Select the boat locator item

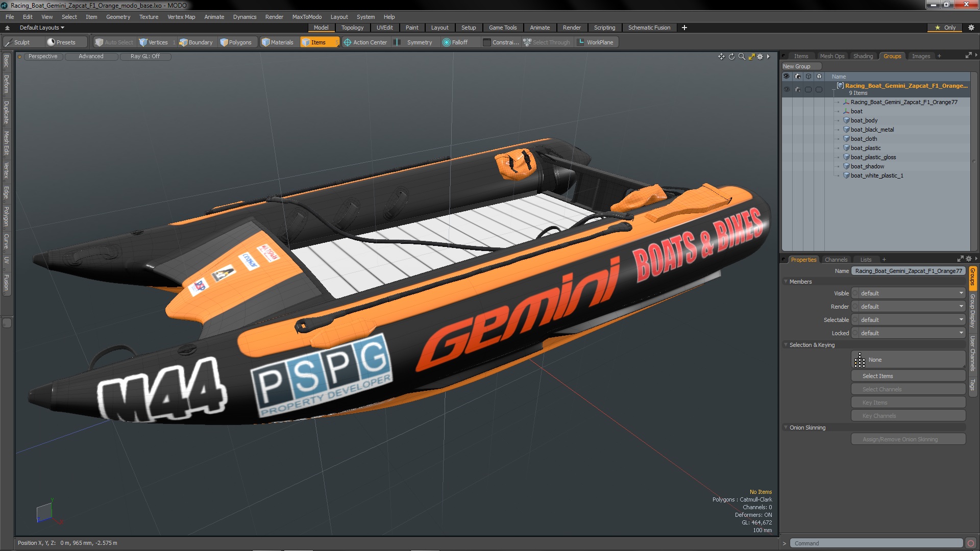pyautogui.click(x=856, y=111)
